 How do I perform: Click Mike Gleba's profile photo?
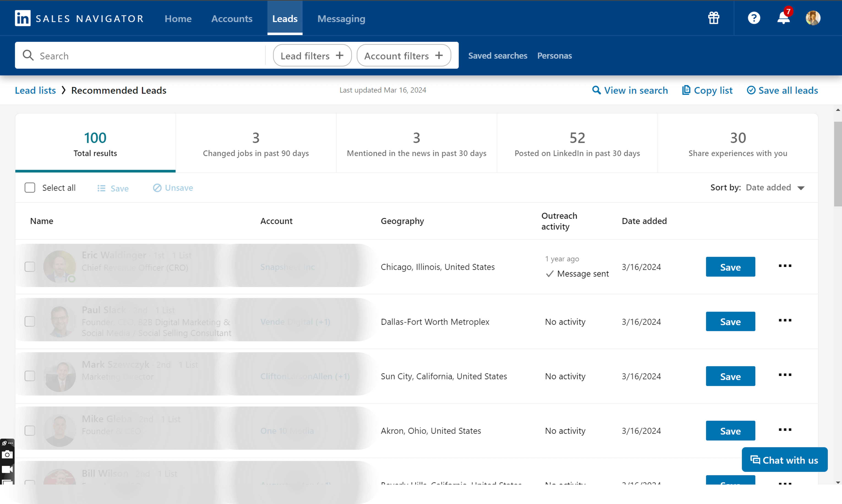click(x=60, y=431)
